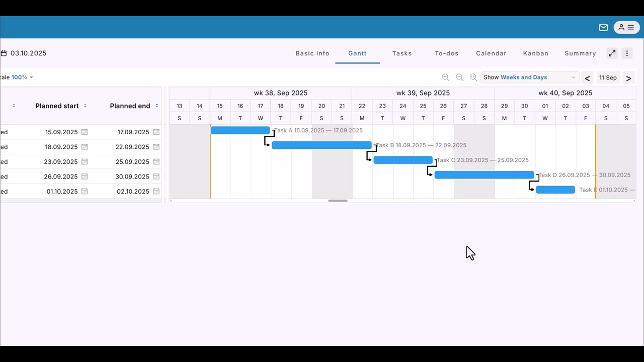Click the planned end date 02.10.2025
The height and width of the screenshot is (362, 644).
coord(133,192)
